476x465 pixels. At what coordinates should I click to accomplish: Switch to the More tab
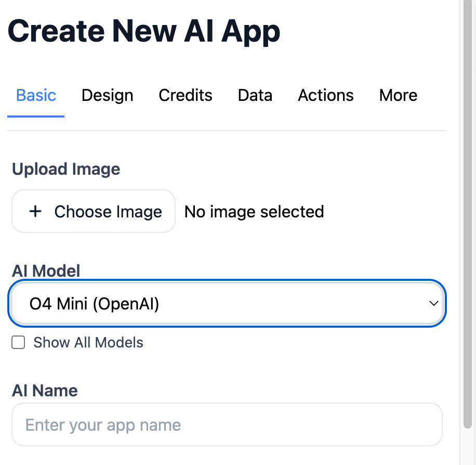pyautogui.click(x=398, y=95)
